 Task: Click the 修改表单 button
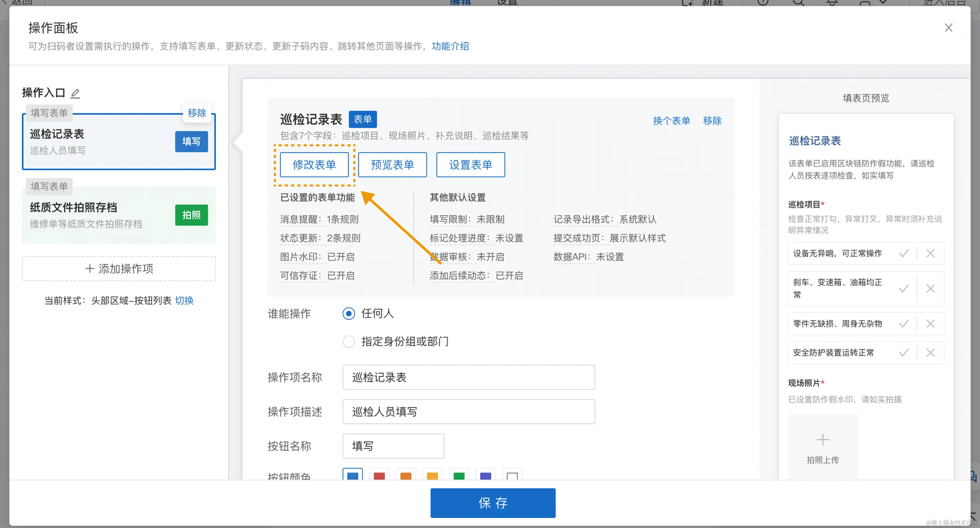(x=314, y=165)
